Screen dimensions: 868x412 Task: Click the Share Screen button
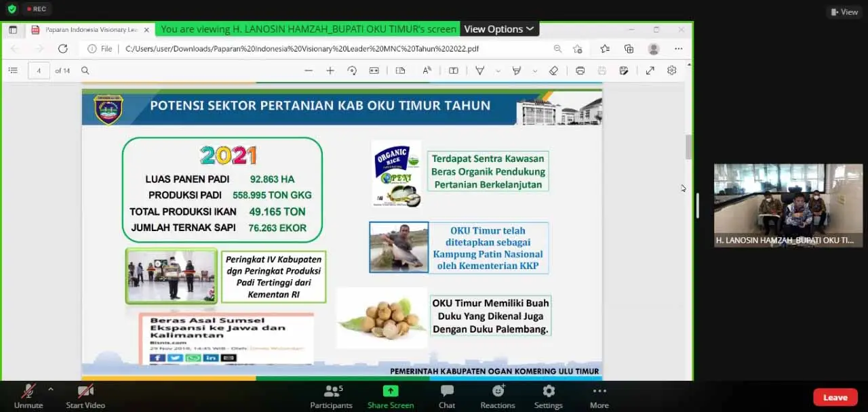(391, 396)
